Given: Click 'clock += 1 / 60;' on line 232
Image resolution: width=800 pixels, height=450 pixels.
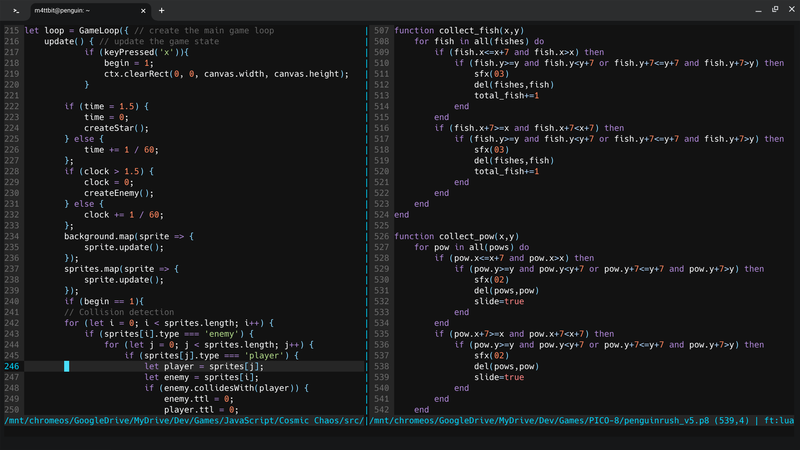Looking at the screenshot, I should pyautogui.click(x=124, y=215).
